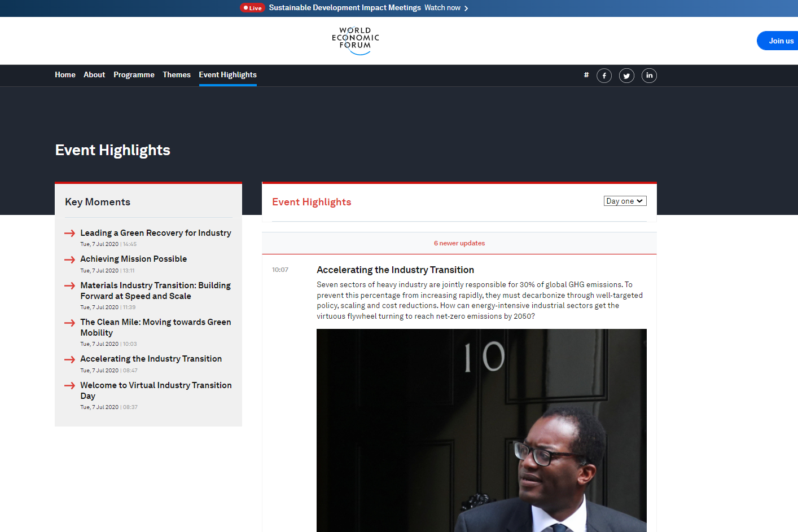Screen dimensions: 798x532
Task: Open Sustainable Development Impact Meetings link
Action: tap(345, 8)
